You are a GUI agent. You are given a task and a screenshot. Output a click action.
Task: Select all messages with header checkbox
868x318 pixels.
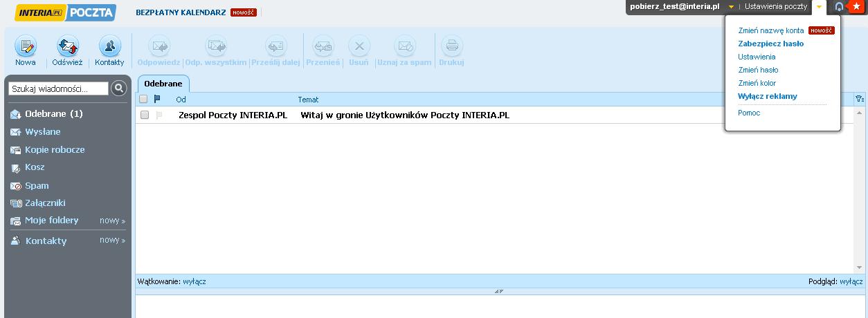[x=144, y=99]
